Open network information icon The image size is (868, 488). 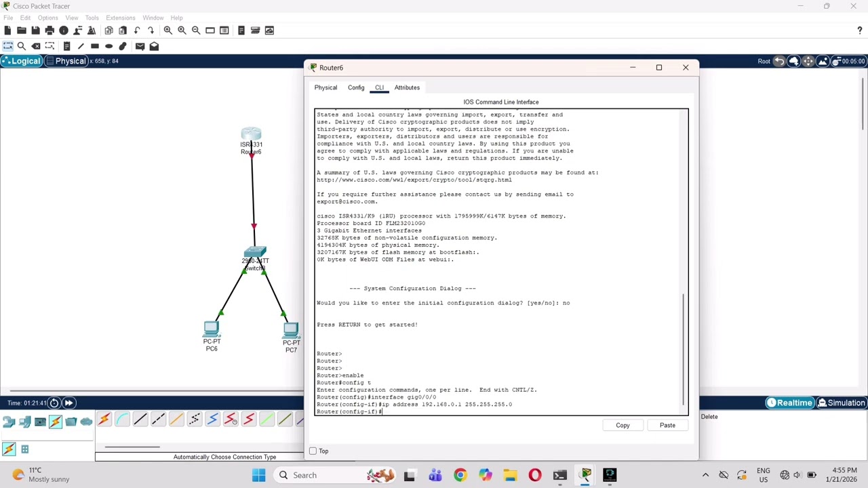coord(64,30)
